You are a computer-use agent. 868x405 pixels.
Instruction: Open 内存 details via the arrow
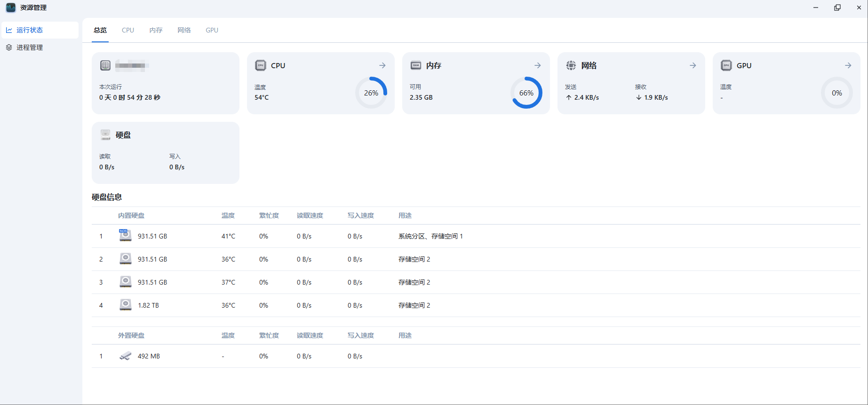[x=538, y=65]
